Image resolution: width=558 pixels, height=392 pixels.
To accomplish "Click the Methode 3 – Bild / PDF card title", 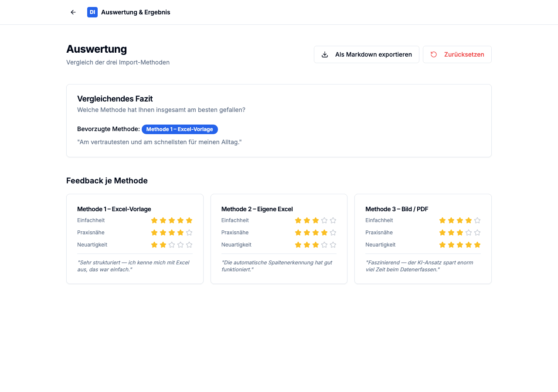I will 397,209.
